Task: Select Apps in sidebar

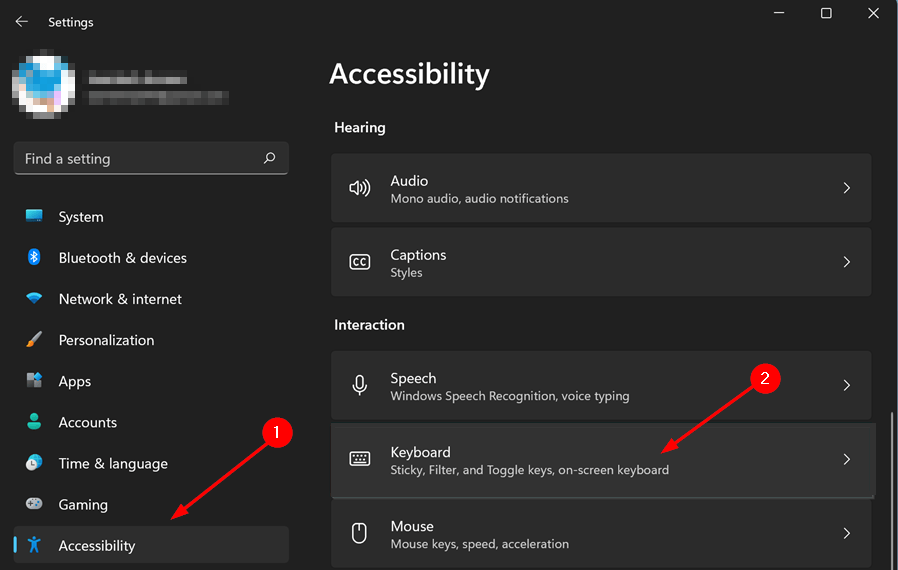Action: (x=151, y=381)
